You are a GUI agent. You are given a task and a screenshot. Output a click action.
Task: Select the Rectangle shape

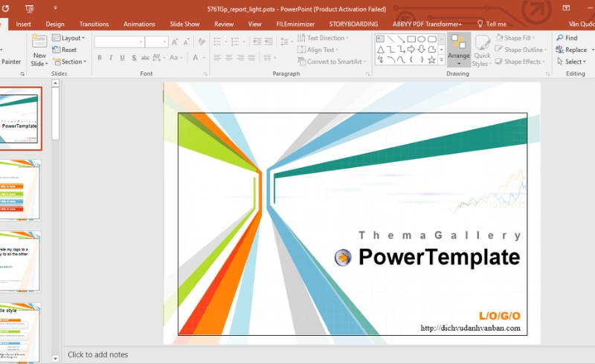point(411,39)
